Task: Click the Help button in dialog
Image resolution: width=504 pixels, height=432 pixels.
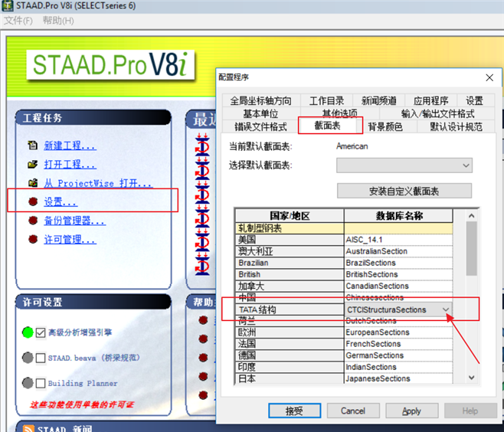Action: coord(470,411)
